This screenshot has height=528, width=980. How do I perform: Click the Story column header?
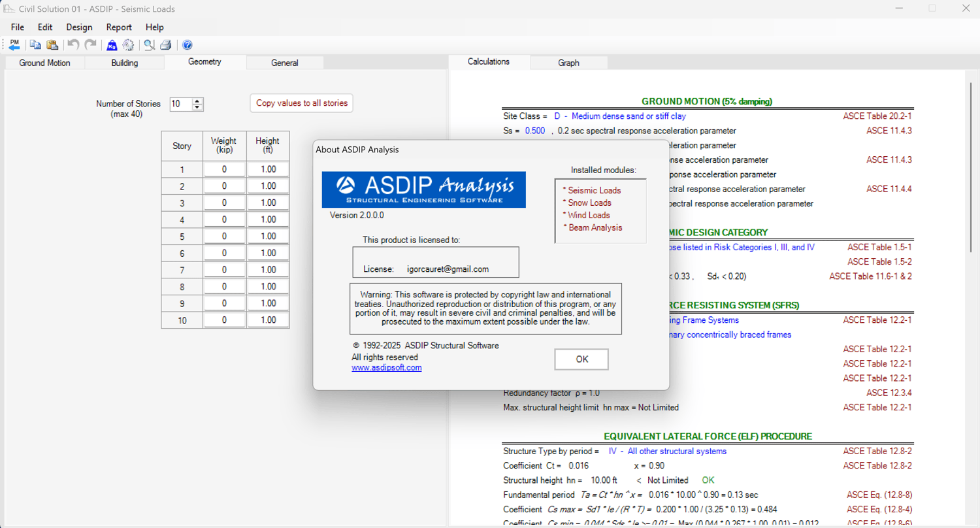[x=182, y=146]
